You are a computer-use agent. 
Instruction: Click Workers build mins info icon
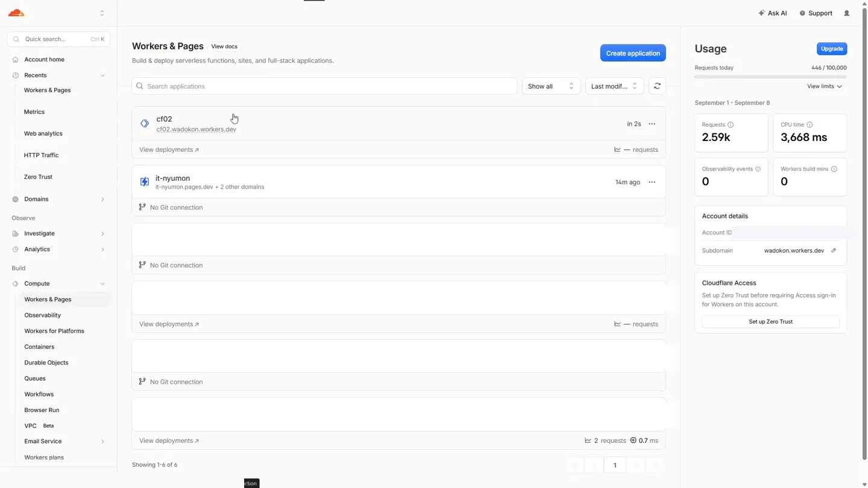pyautogui.click(x=834, y=169)
